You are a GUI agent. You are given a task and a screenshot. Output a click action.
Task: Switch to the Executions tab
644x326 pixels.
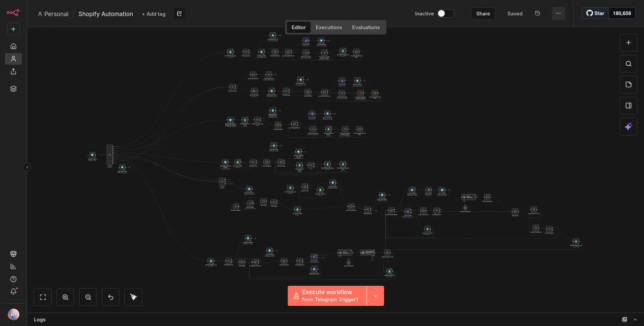tap(329, 27)
